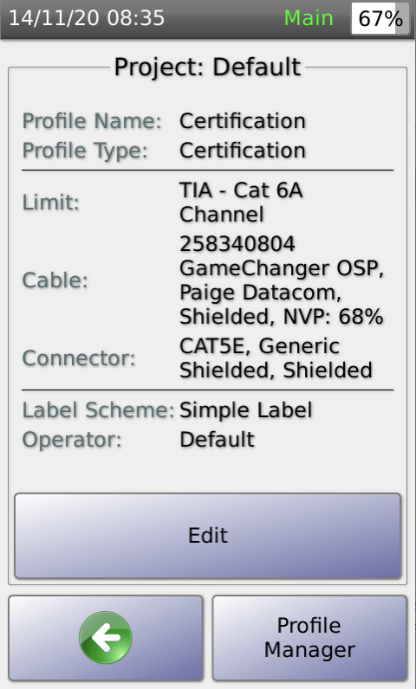The height and width of the screenshot is (689, 416).
Task: Check the 67% battery indicator
Action: click(x=380, y=18)
